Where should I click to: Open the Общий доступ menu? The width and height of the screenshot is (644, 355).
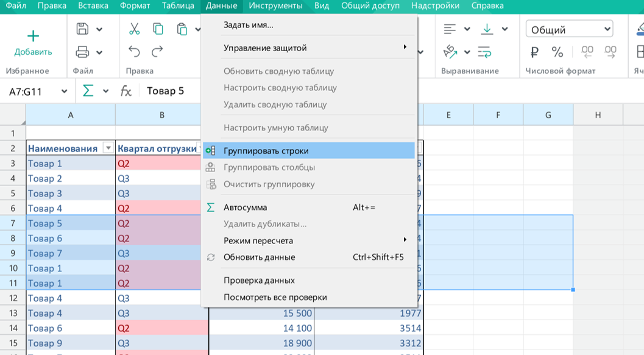click(x=370, y=5)
